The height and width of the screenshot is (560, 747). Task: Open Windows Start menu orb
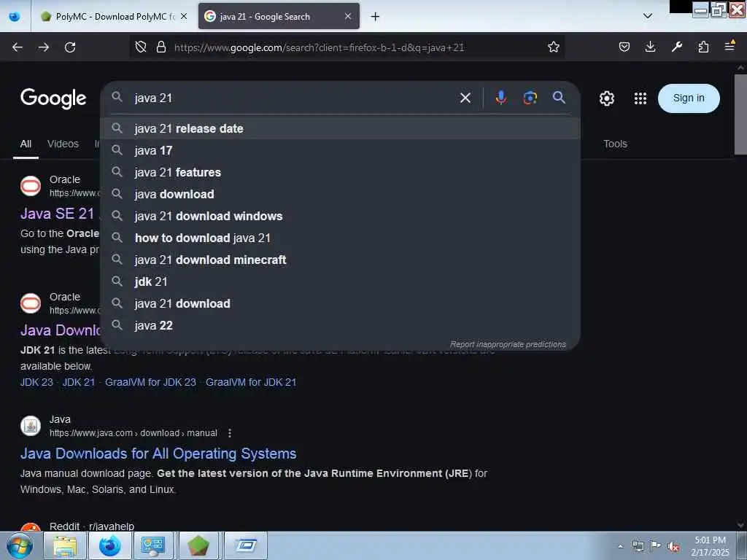click(x=20, y=545)
